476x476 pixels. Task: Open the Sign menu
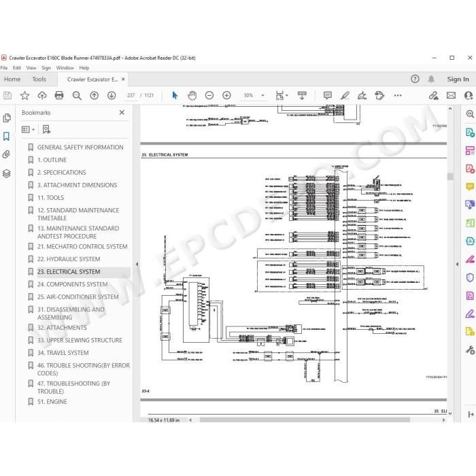(x=46, y=68)
